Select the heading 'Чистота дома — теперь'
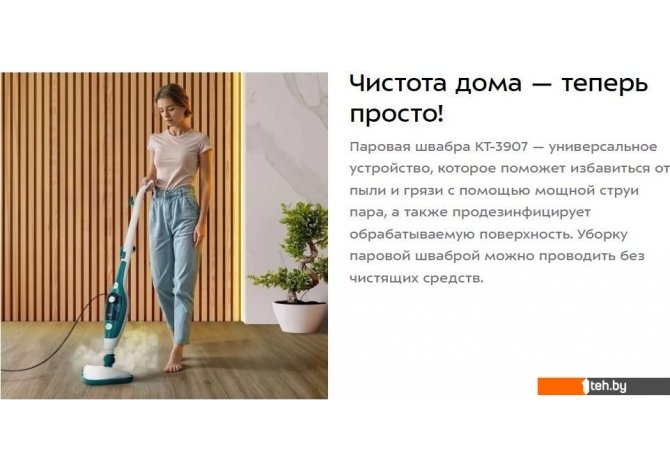 (499, 83)
